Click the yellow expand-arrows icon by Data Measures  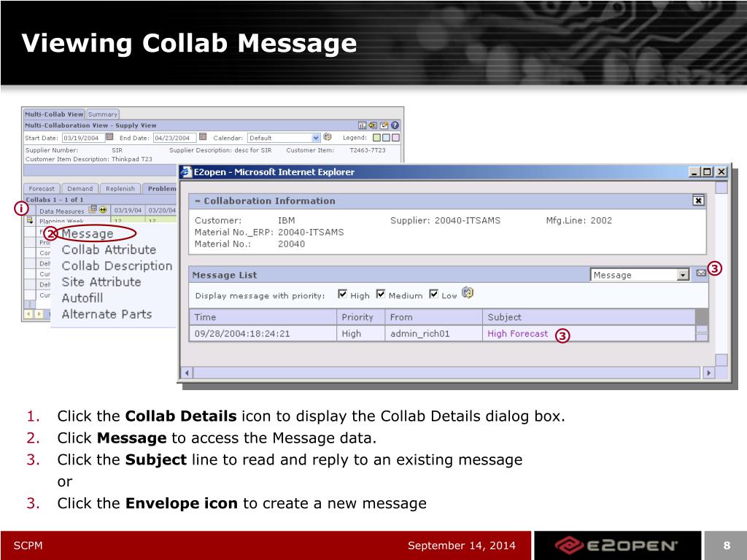[x=103, y=209]
